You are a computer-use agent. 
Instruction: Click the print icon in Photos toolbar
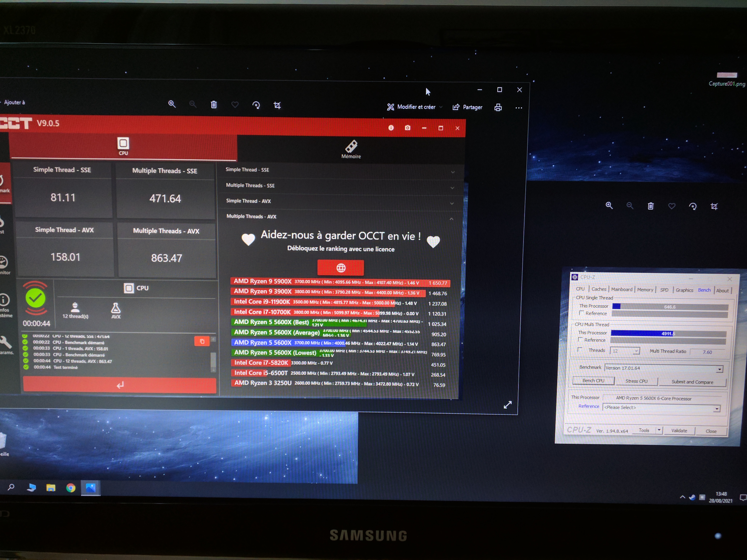pyautogui.click(x=498, y=108)
